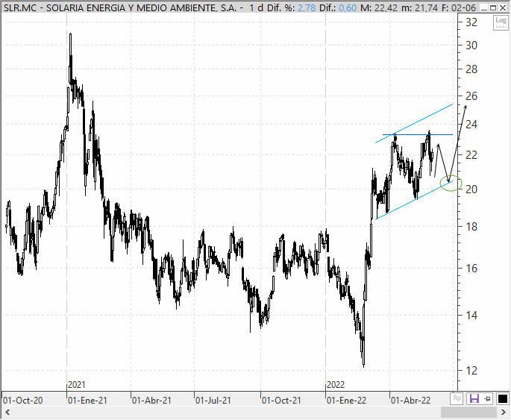Screen dimensions: 511x420
Task: Click the min value 21,74
Action: click(426, 7)
